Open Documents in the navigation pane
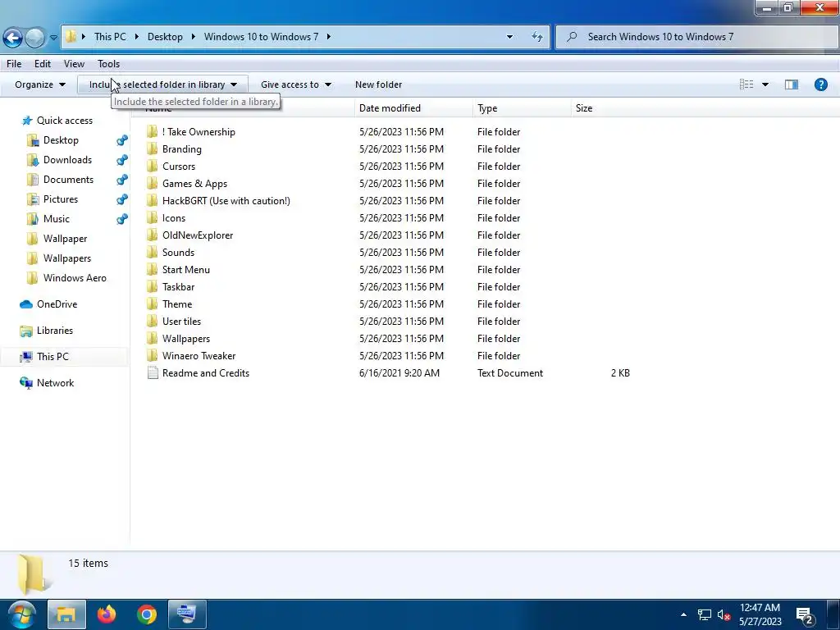The width and height of the screenshot is (840, 630). tap(68, 180)
